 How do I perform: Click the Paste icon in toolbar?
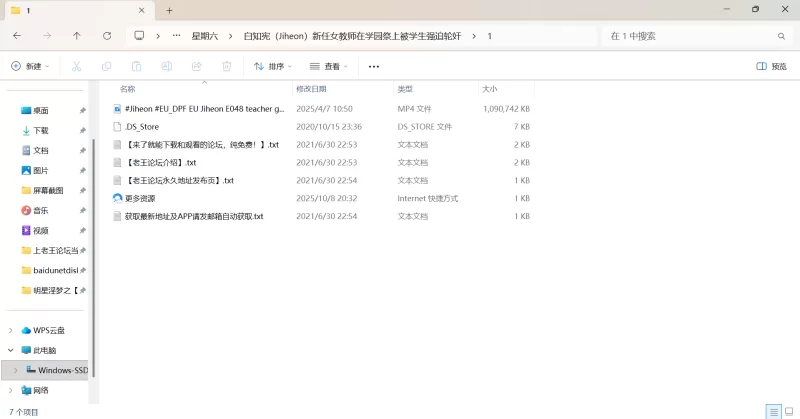click(136, 66)
